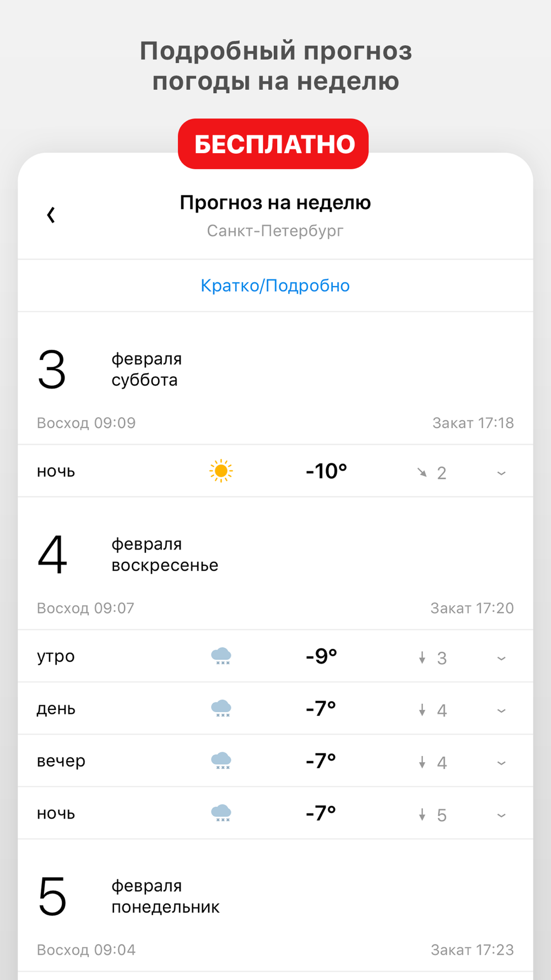The width and height of the screenshot is (551, 980).
Task: Expand the день row details chevron
Action: [501, 710]
